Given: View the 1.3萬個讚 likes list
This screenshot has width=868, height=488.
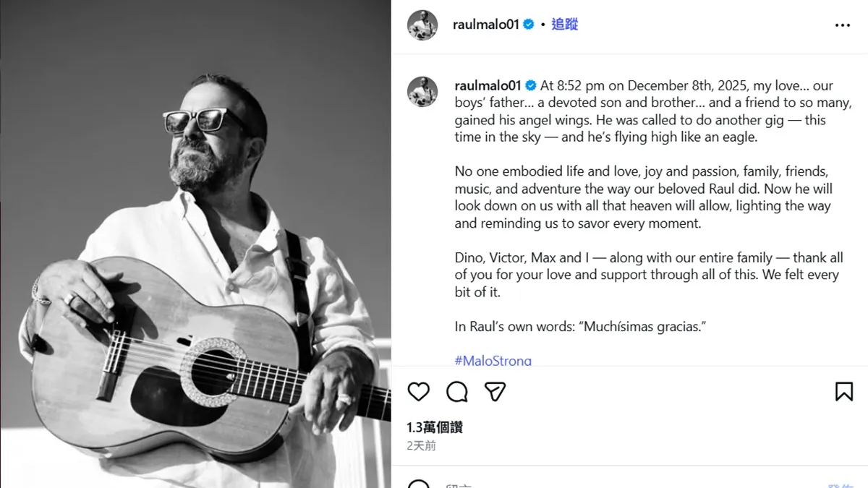Looking at the screenshot, I should tap(434, 427).
